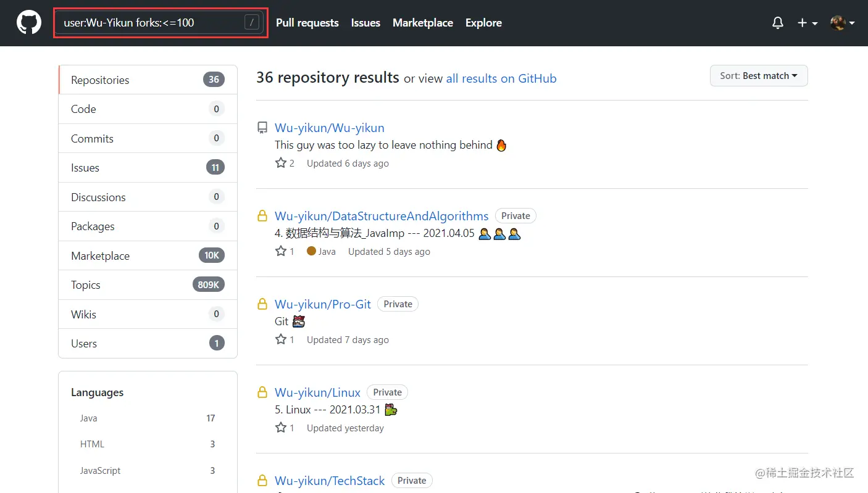Open the Wu-yikun/DataStructureAndAlgorithms repository
Image resolution: width=868 pixels, height=493 pixels.
point(382,216)
